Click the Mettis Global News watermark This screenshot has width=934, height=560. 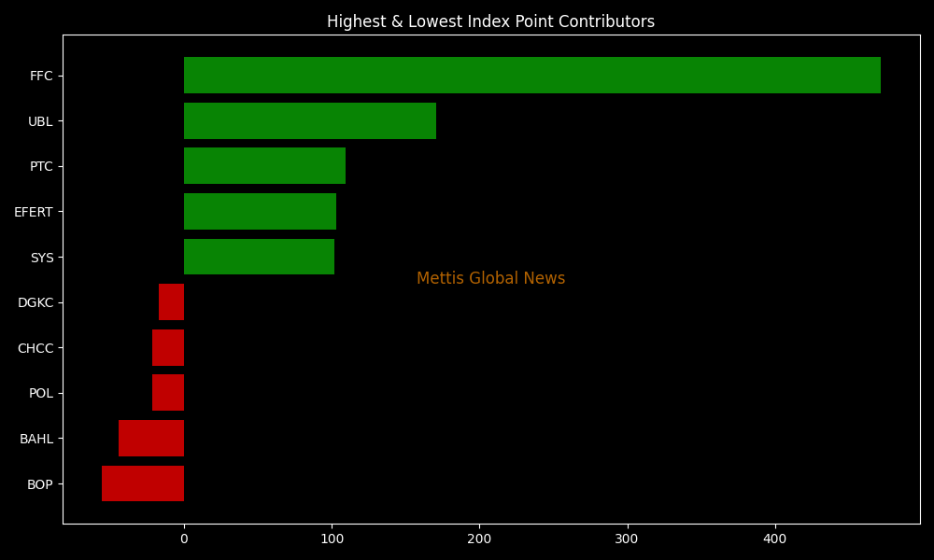point(490,279)
